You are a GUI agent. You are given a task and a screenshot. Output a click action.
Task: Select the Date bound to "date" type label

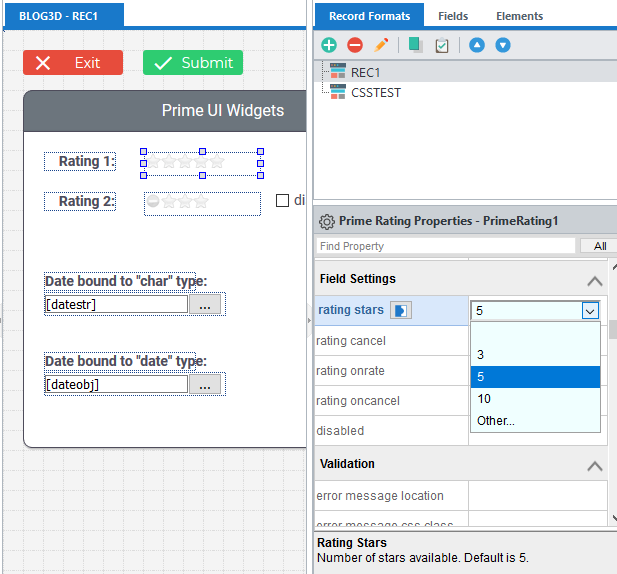pos(120,361)
